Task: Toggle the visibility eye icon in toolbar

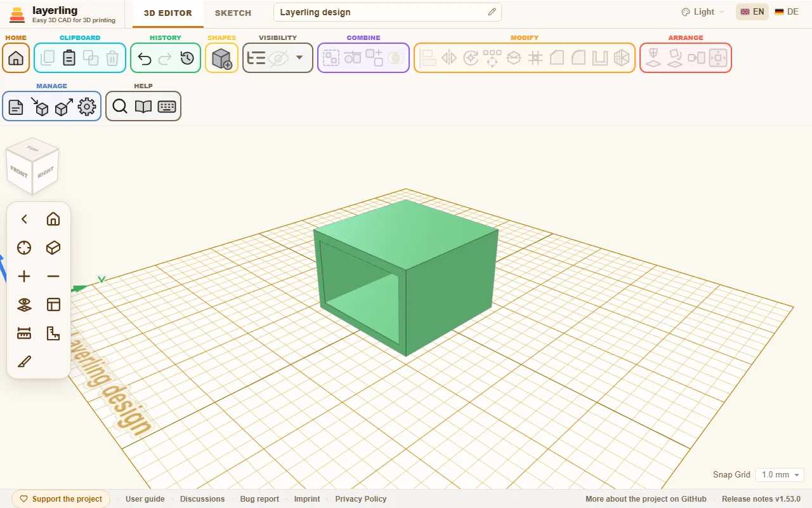Action: coord(278,58)
